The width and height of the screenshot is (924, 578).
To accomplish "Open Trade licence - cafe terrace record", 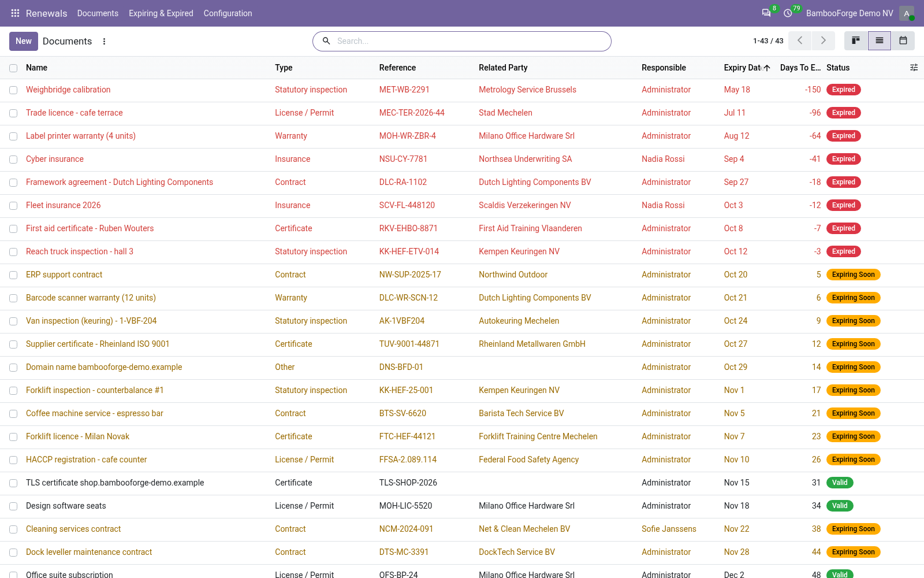I will pos(74,113).
